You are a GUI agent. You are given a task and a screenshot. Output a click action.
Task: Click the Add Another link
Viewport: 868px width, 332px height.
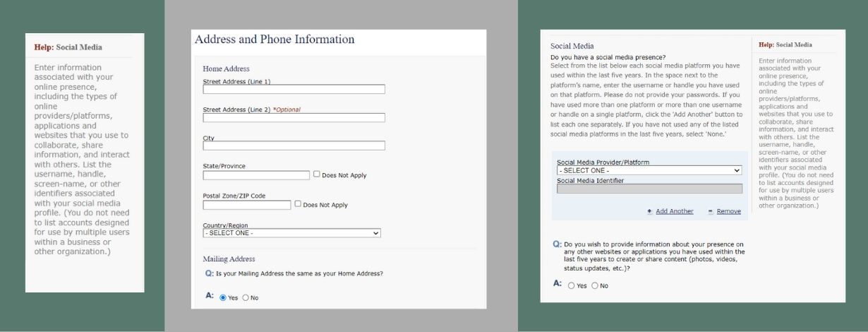[x=674, y=211]
